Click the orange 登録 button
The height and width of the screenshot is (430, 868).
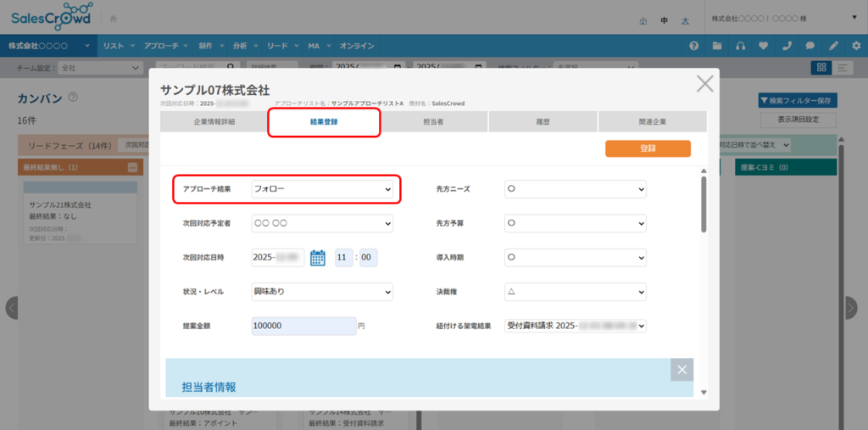pyautogui.click(x=648, y=148)
